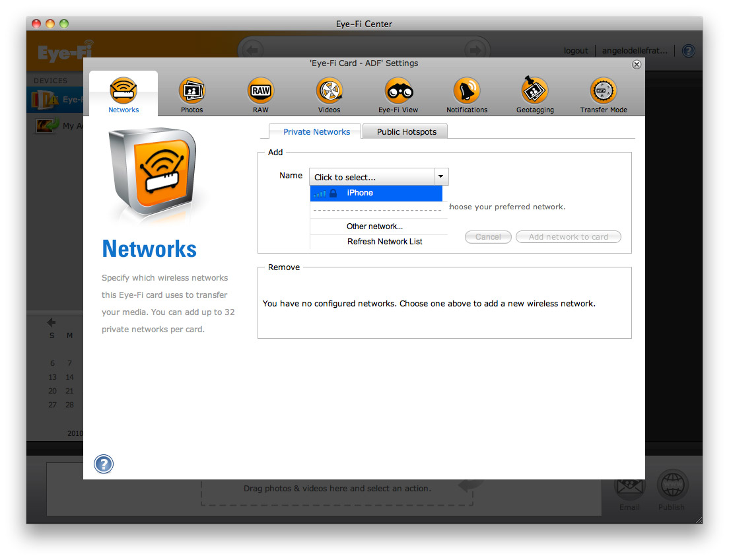
Task: Open the Eye-Fi View binoculars icon
Action: [x=398, y=90]
